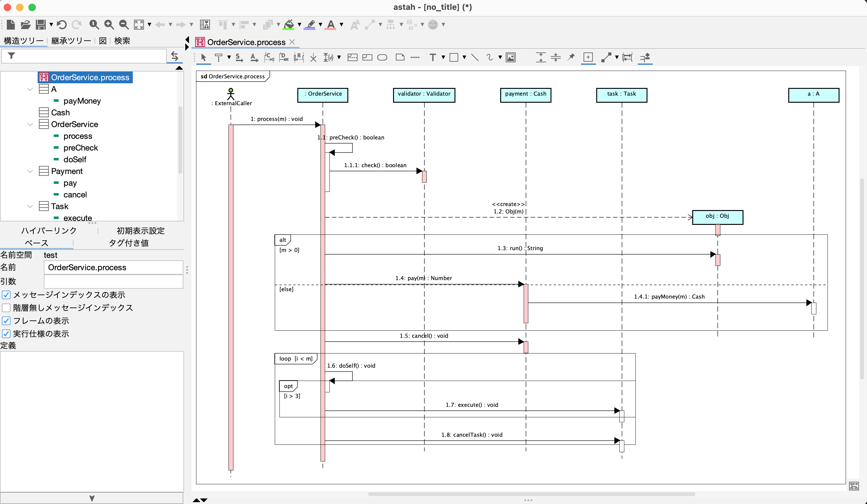Select the Destroy Message tool
The width and height of the screenshot is (867, 504).
283,57
